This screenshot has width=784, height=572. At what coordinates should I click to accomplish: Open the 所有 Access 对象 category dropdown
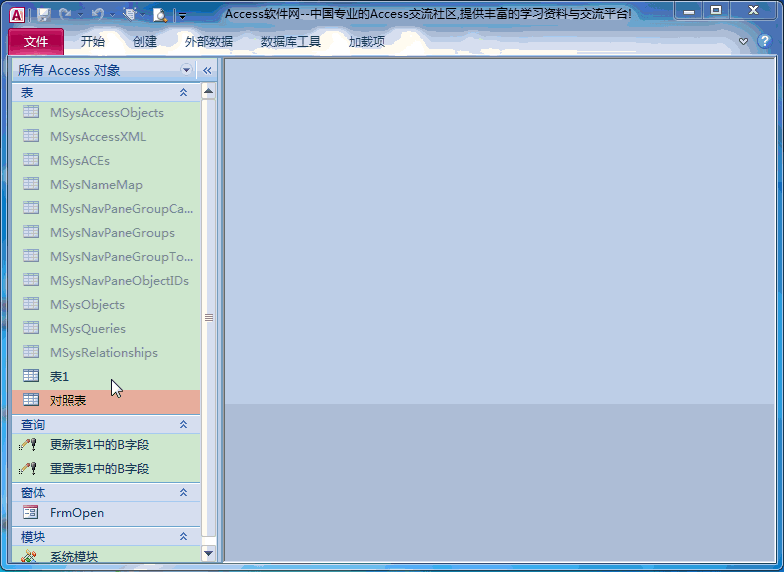(x=186, y=70)
